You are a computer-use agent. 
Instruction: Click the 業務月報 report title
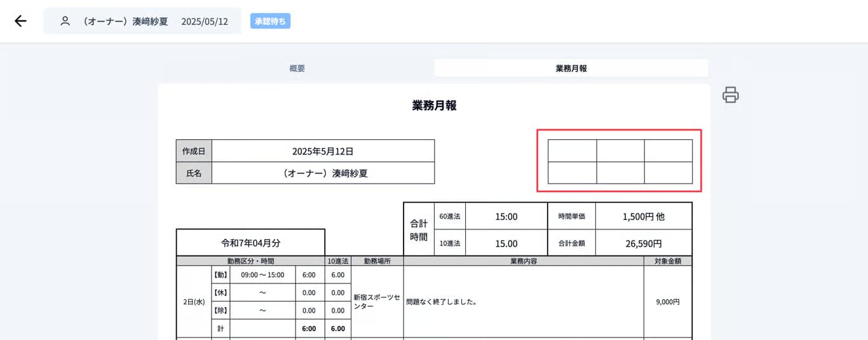[x=434, y=105]
